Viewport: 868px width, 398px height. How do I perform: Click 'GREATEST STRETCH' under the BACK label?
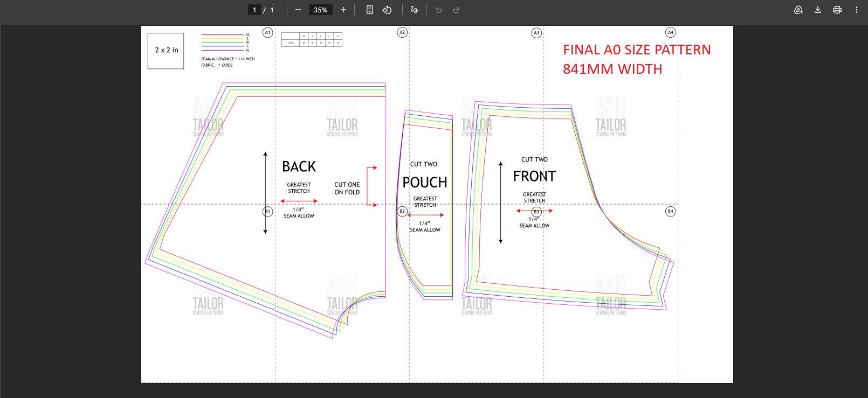pyautogui.click(x=299, y=188)
